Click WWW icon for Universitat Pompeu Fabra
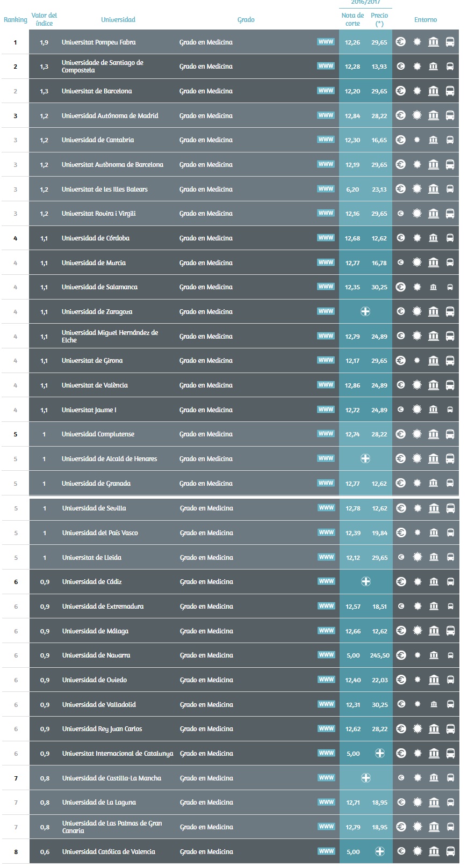Image resolution: width=468 pixels, height=868 pixels. (326, 42)
